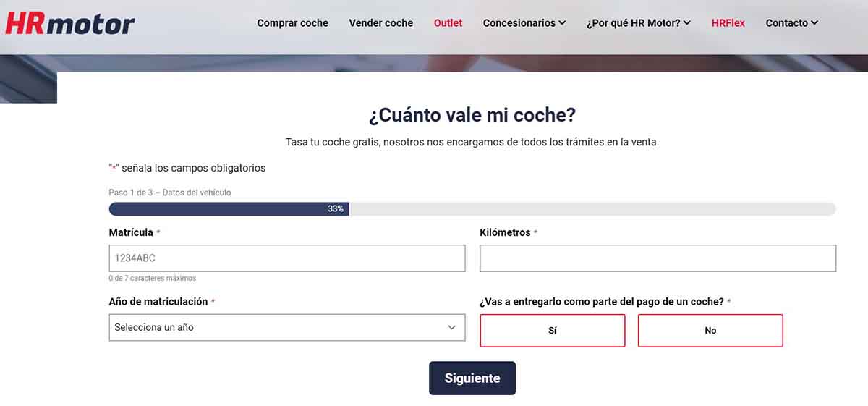Click the year selector chevron icon

tap(452, 327)
